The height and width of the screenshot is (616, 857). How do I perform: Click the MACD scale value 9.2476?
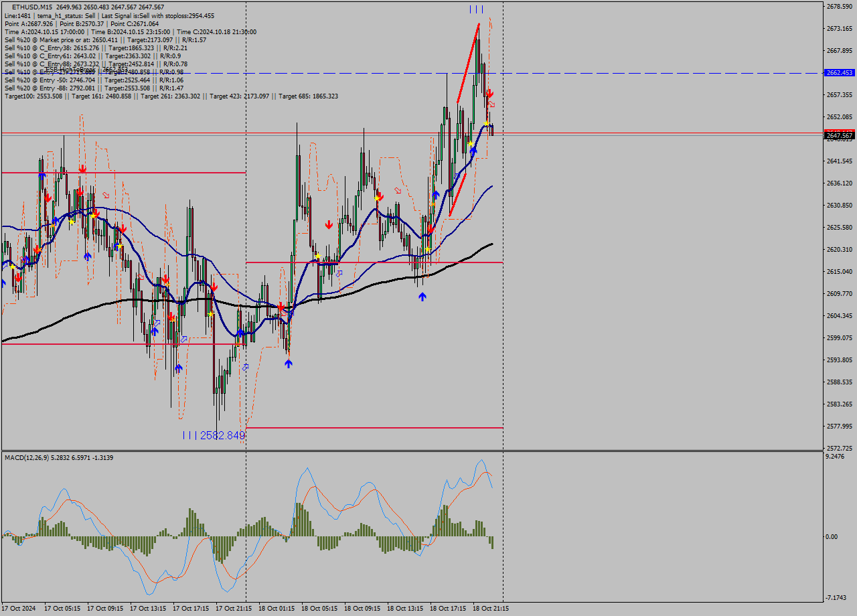836,457
